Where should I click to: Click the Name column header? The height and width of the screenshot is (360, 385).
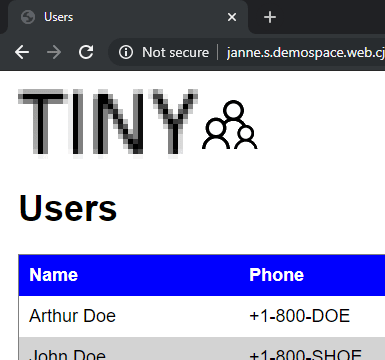click(54, 275)
